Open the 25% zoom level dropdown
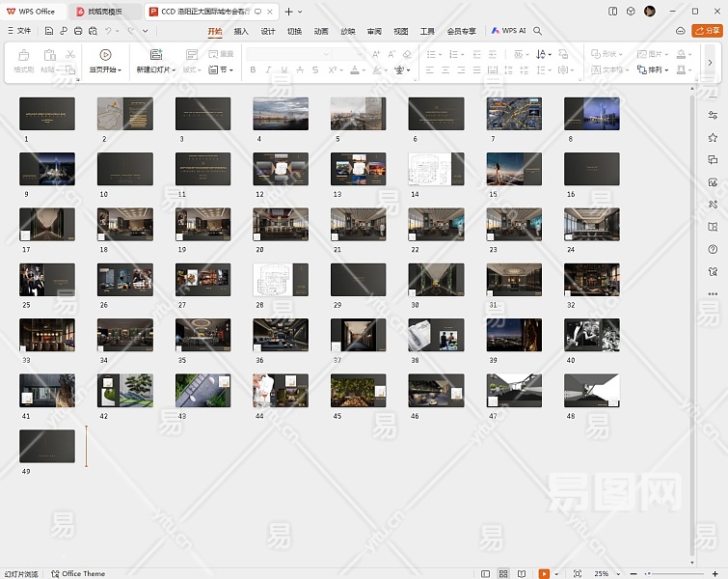 coord(606,573)
